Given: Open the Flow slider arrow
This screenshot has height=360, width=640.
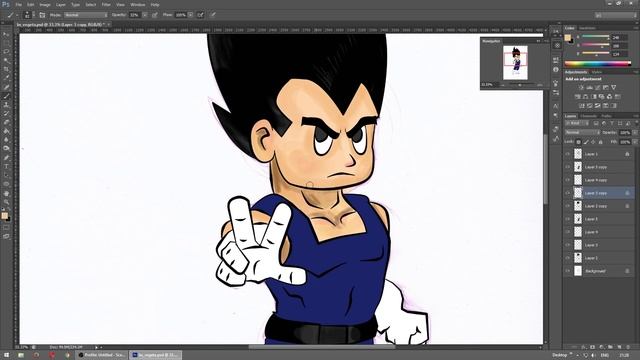Looking at the screenshot, I should click(191, 15).
